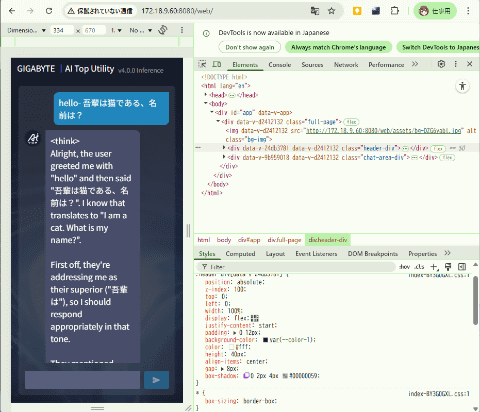
Task: Click Don't show again button
Action: pyautogui.click(x=250, y=47)
